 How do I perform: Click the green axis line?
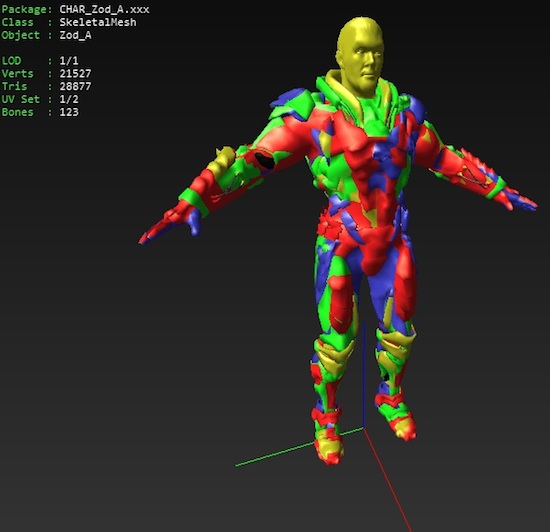pos(298,447)
